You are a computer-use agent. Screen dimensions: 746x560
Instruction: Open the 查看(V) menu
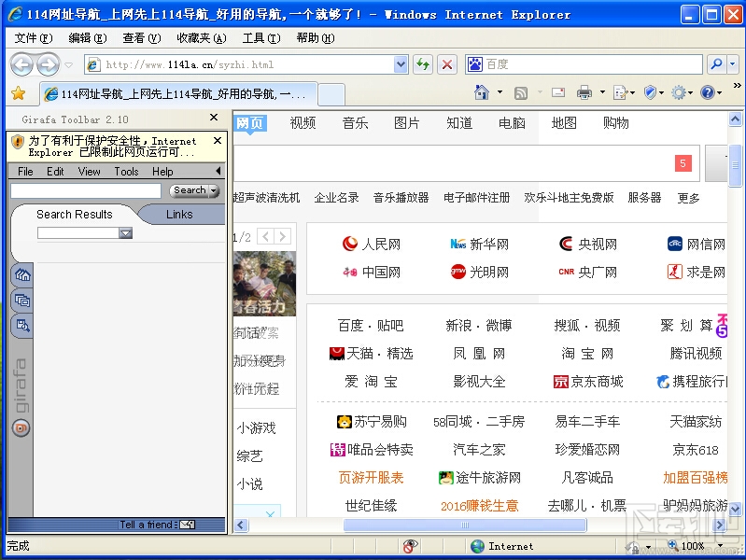[x=141, y=38]
